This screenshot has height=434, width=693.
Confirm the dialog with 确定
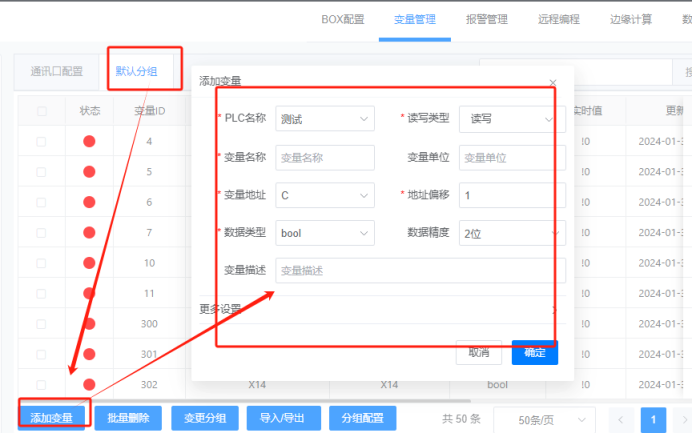coord(535,352)
